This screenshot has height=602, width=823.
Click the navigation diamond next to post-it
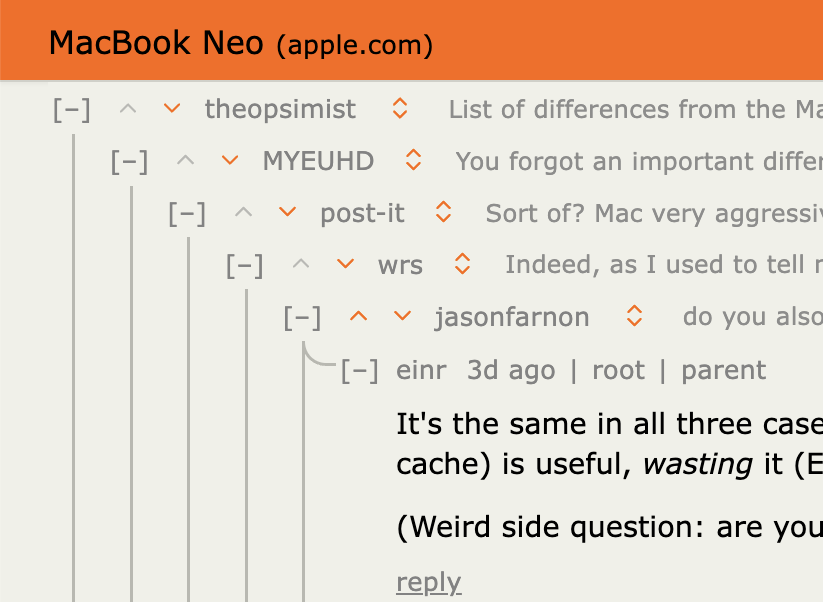click(442, 214)
